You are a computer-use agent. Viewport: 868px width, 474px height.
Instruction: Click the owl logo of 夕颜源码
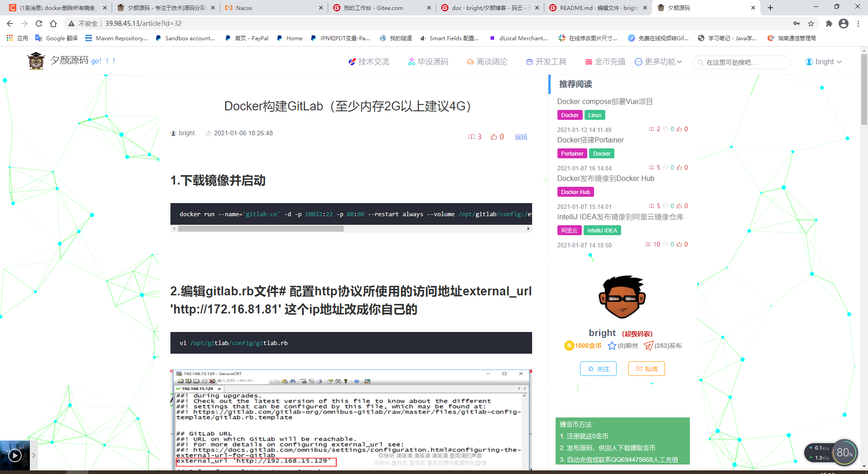pyautogui.click(x=36, y=61)
